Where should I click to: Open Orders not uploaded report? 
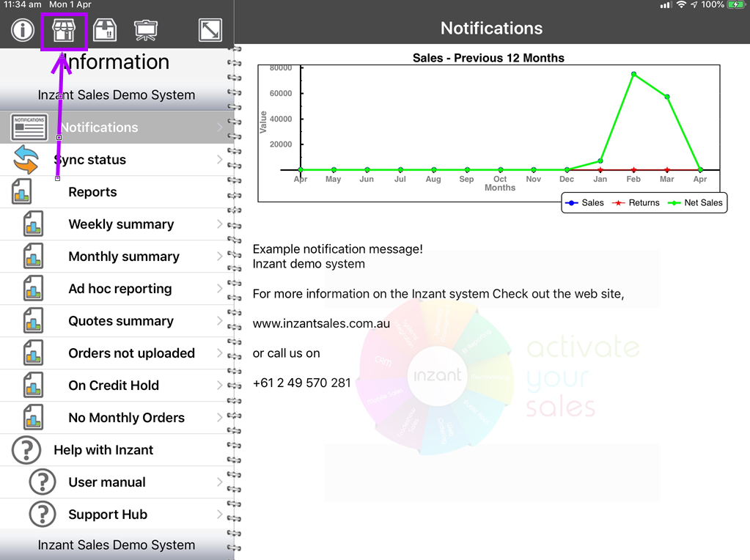tap(117, 353)
